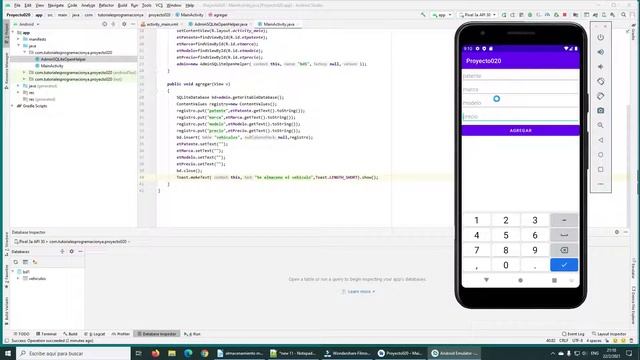Open the Tools menu

click(x=147, y=5)
